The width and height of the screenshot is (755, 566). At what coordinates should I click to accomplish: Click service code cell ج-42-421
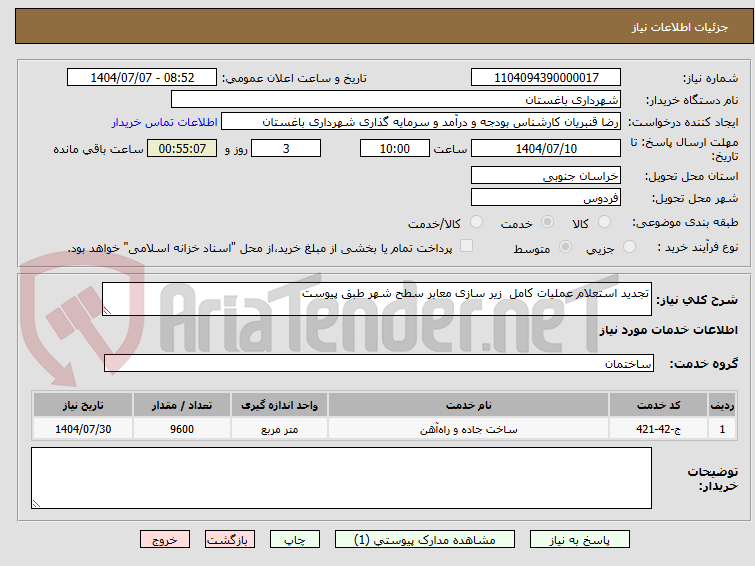(658, 429)
